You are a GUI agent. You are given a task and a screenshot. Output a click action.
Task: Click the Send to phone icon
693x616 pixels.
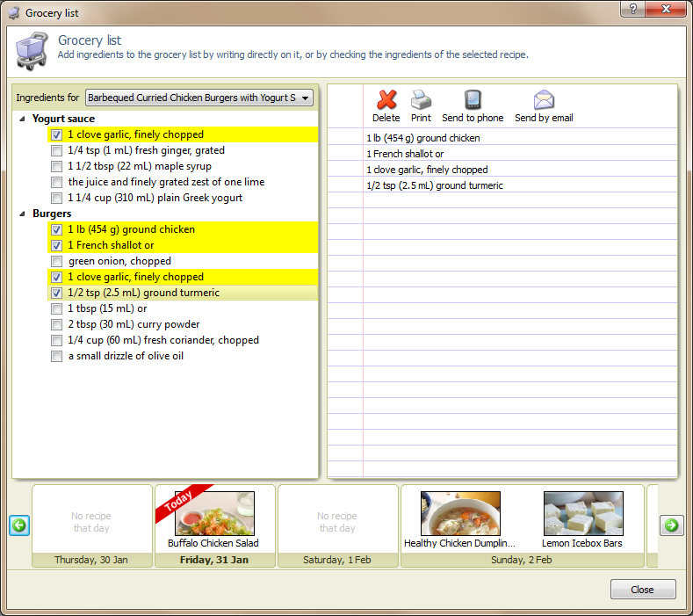tap(473, 99)
